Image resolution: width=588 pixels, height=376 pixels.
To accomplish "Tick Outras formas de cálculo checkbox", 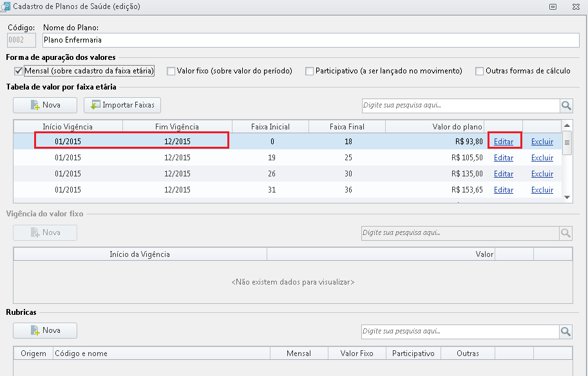I will 479,71.
